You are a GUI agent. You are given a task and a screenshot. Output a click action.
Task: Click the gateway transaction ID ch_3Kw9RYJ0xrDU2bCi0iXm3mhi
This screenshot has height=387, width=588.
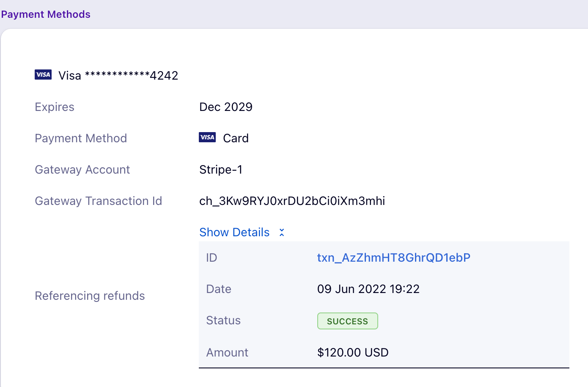[x=292, y=201]
